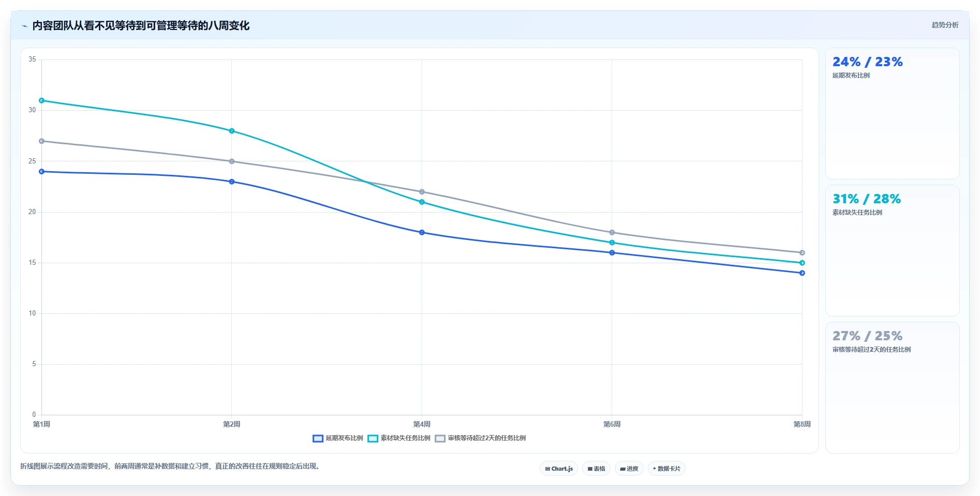Click the blue data point at 第6周 (value 16)
The image size is (980, 496).
click(612, 253)
